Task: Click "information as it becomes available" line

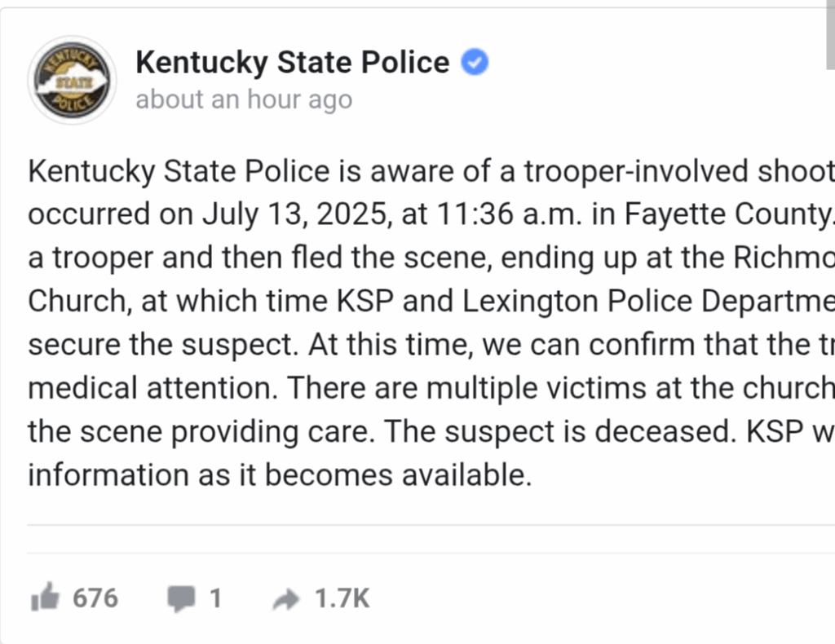Action: point(279,474)
